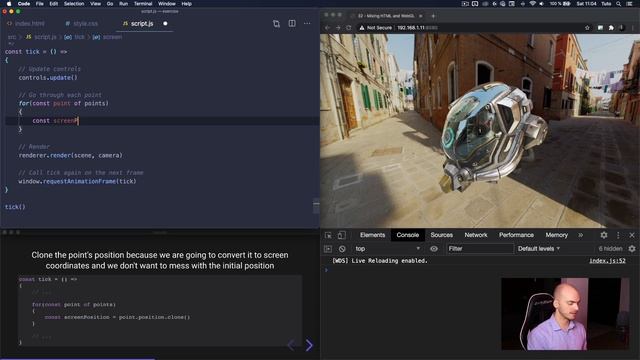Image resolution: width=640 pixels, height=360 pixels.
Task: Switch to the index.html editor tab
Action: coord(25,24)
